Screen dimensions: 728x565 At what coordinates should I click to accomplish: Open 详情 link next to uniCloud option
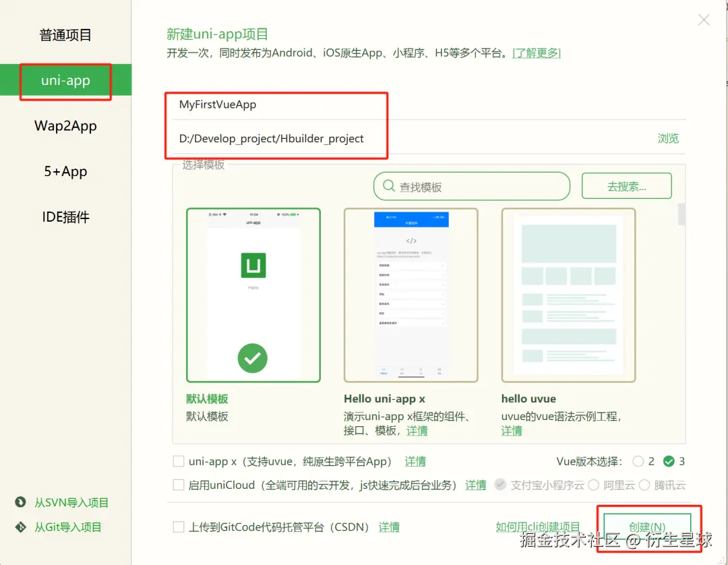click(x=475, y=485)
